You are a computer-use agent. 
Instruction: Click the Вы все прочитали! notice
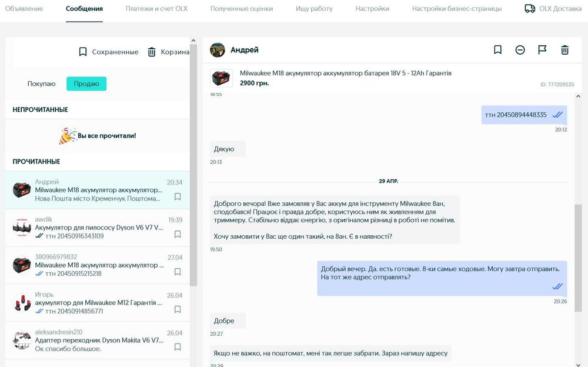[x=97, y=135]
